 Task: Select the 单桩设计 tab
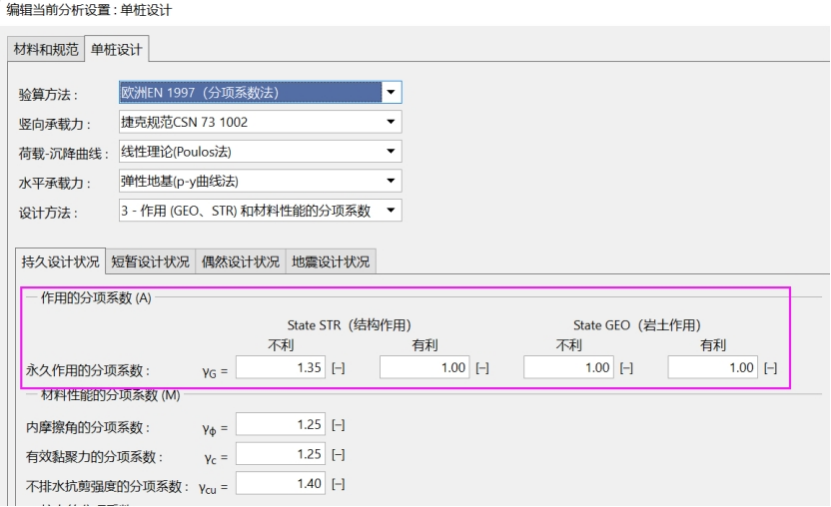117,50
